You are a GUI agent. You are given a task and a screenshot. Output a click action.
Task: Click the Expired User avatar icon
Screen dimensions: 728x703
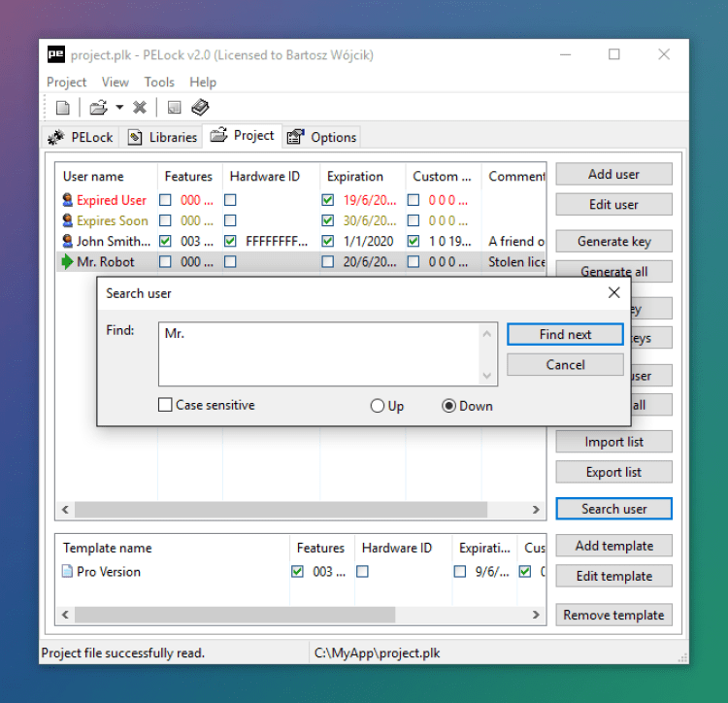[x=67, y=200]
